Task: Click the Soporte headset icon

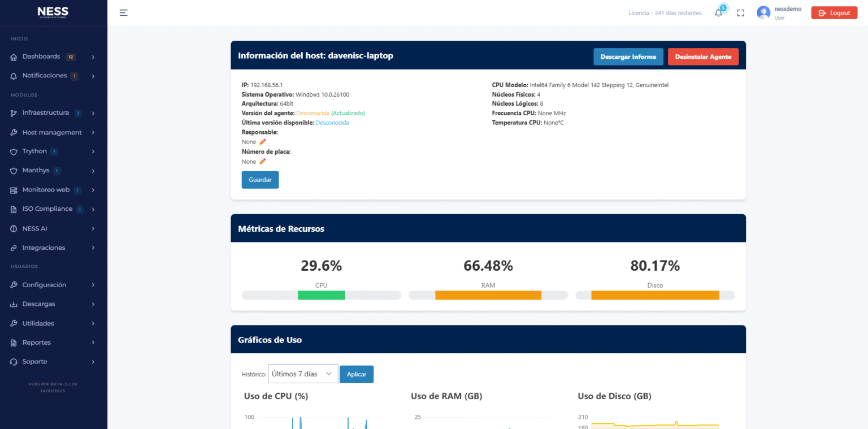Action: (x=14, y=362)
